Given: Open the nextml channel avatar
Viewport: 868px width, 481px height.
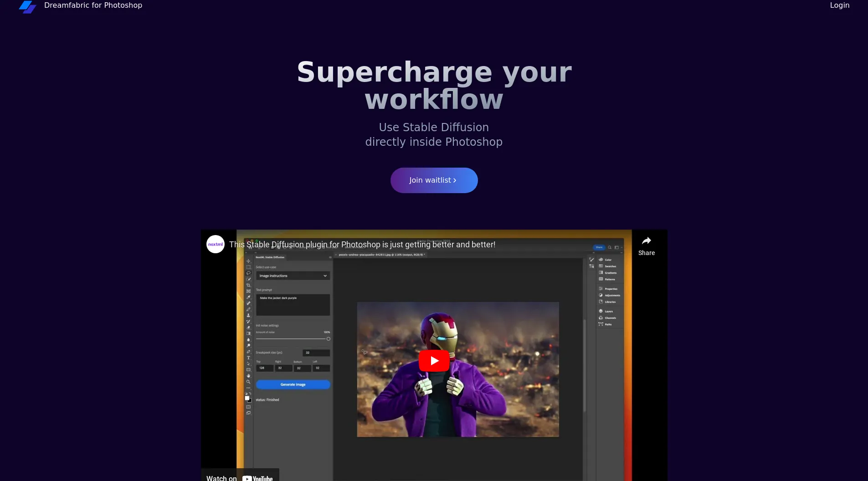Looking at the screenshot, I should 216,244.
